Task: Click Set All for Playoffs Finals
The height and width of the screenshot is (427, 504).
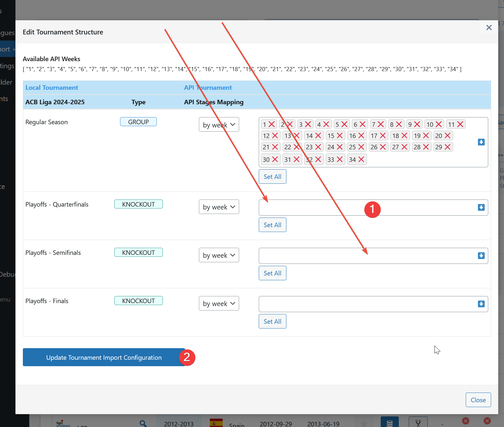Action: tap(273, 321)
